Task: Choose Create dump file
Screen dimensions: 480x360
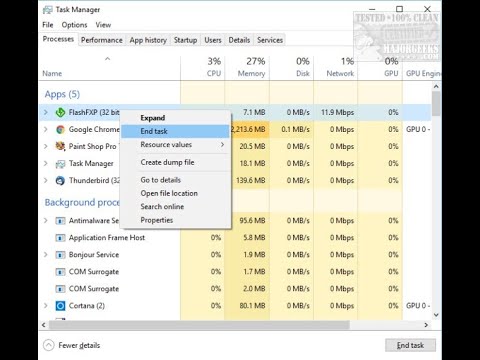Action: coord(175,162)
